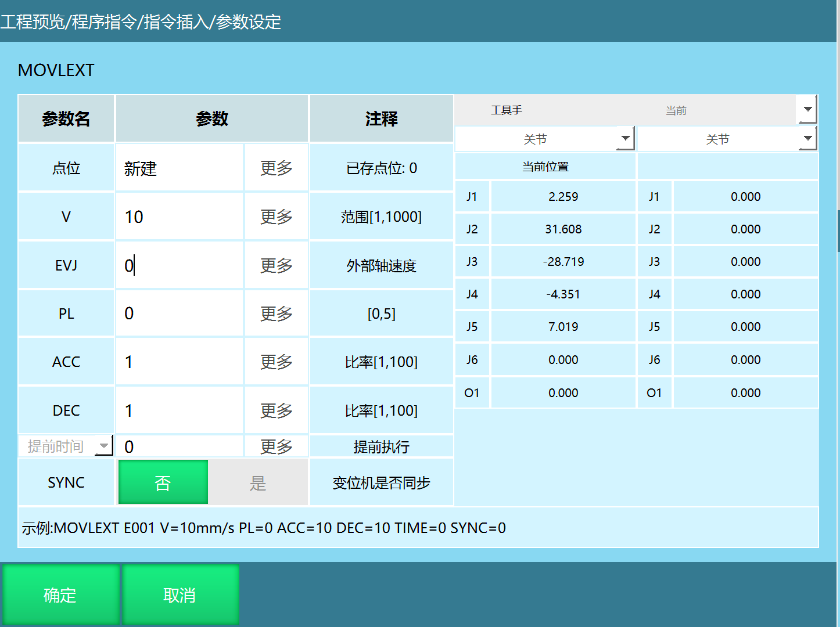The width and height of the screenshot is (840, 627).
Task: Click the ACC ratio input field
Action: point(179,362)
